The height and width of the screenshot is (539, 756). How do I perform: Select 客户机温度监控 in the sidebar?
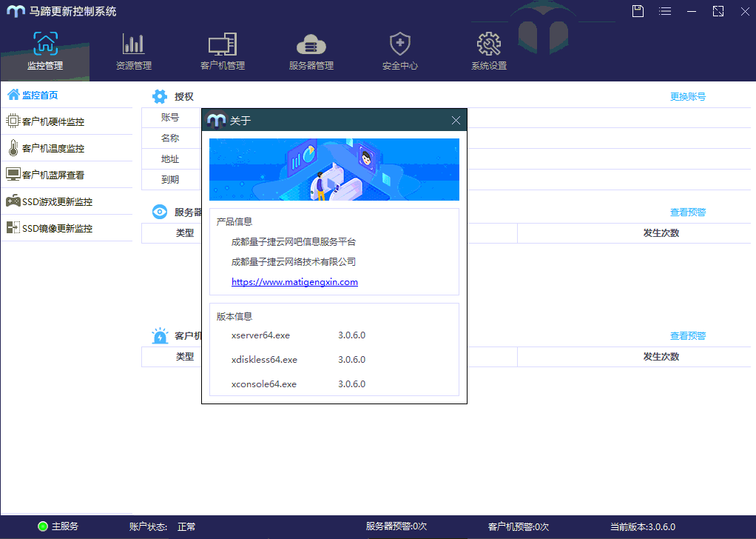pos(67,147)
